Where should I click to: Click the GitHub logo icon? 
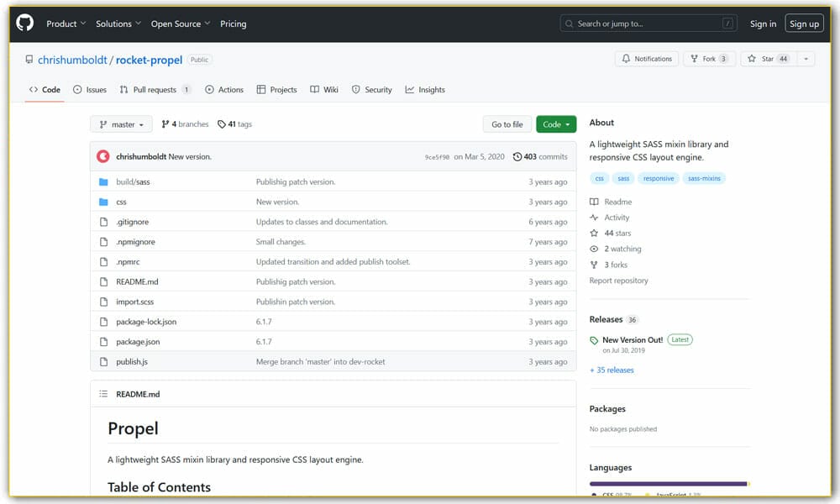25,24
